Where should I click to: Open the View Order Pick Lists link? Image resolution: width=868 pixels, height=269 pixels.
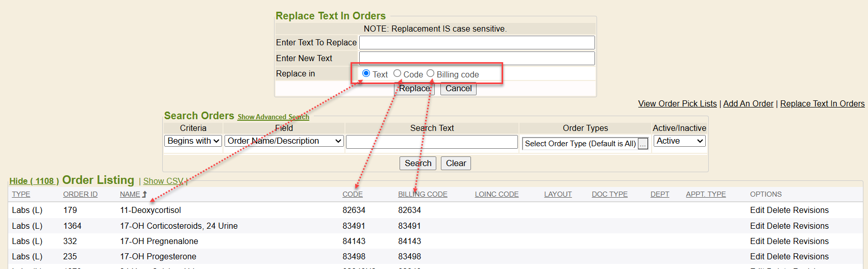pos(677,103)
